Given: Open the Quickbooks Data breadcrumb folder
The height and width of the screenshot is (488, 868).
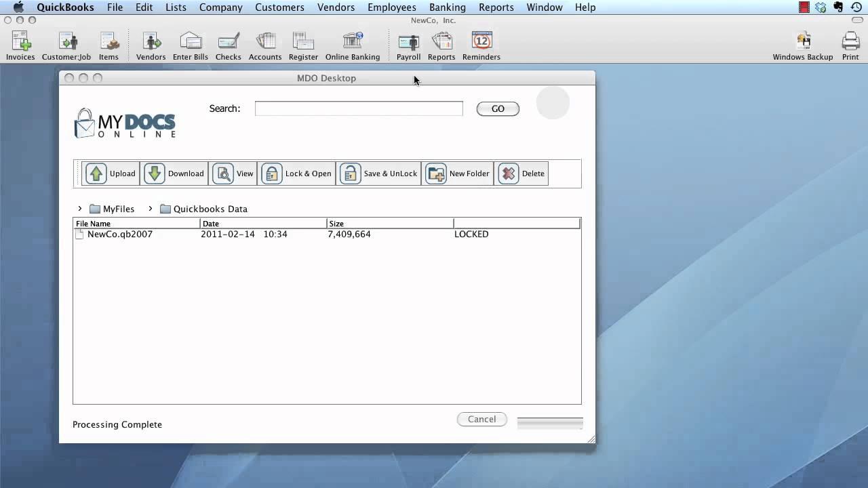Looking at the screenshot, I should tap(203, 209).
